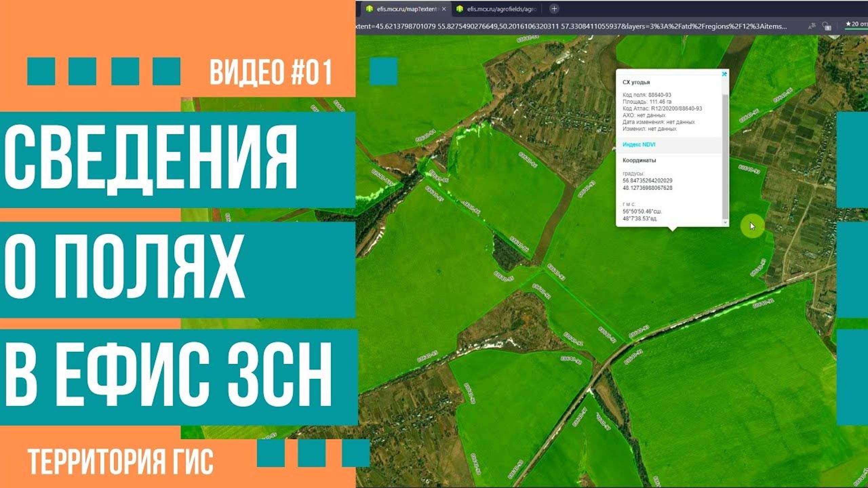Click popup scrollbar down arrow
The width and height of the screenshot is (868, 488).
[x=725, y=222]
